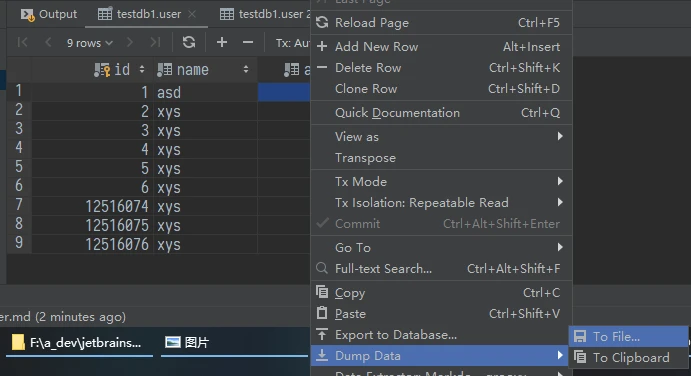
Task: Choose Export to Database menu entry
Action: [442, 335]
